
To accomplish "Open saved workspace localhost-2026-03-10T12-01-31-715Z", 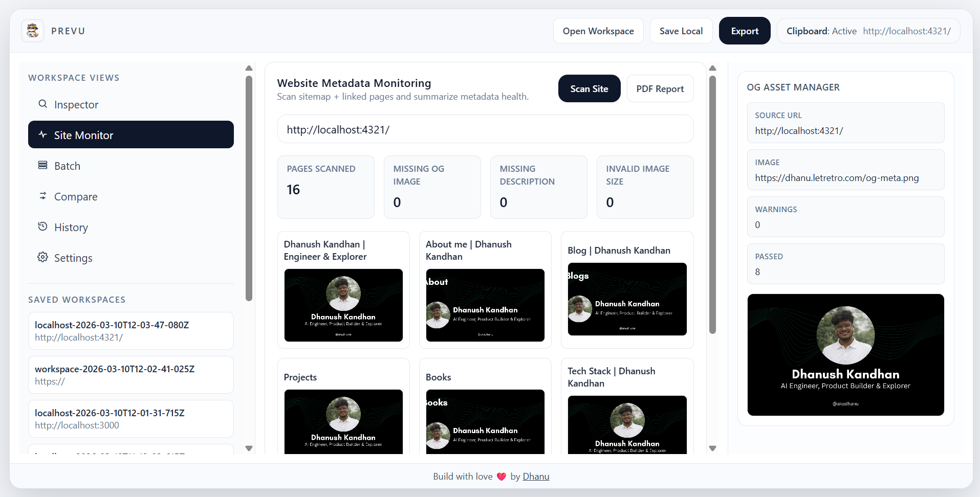I will (131, 419).
